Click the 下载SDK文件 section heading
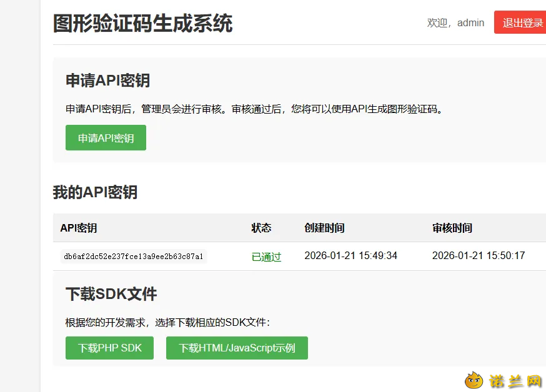 point(111,294)
